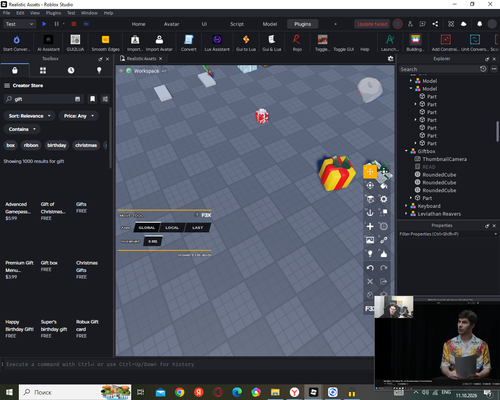Viewport: 500px width, 400px height.
Task: Expand the Leviathan Reavers node
Action: (406, 214)
